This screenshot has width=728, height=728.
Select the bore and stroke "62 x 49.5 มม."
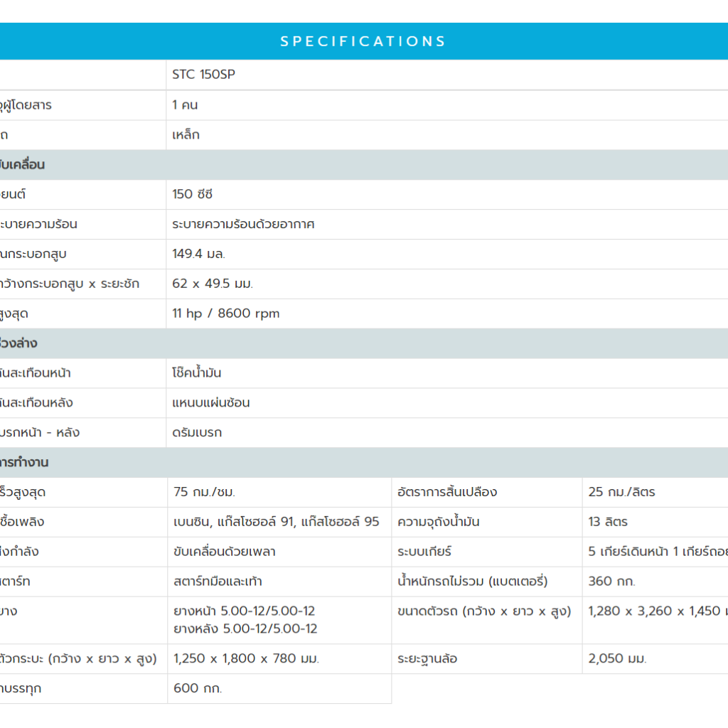click(213, 284)
